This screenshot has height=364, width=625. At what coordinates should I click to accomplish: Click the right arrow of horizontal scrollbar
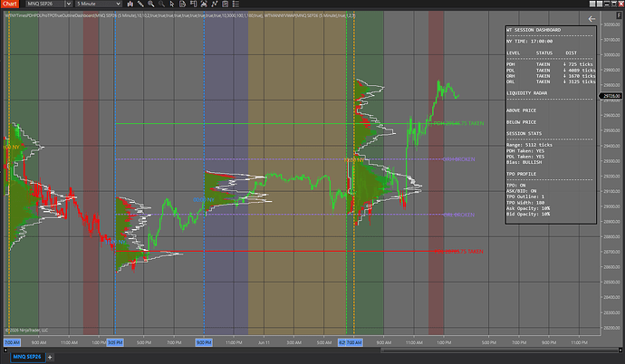(620, 350)
